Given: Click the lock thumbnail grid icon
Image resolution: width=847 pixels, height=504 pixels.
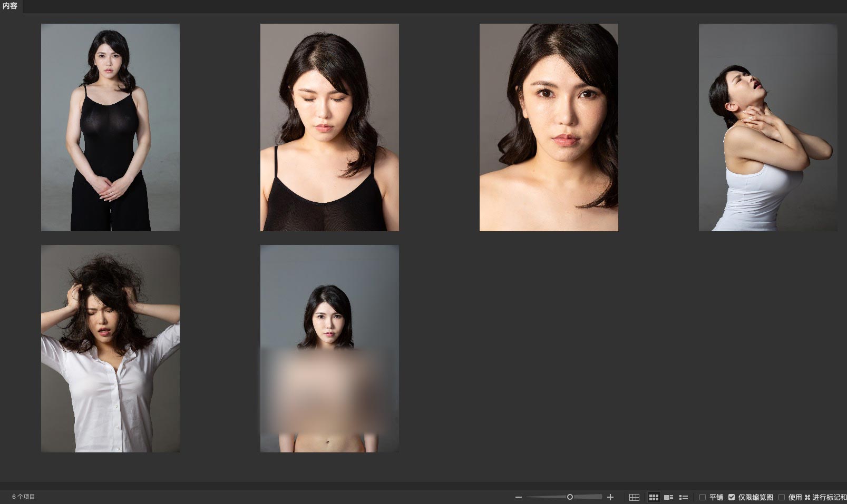Looking at the screenshot, I should [x=634, y=497].
